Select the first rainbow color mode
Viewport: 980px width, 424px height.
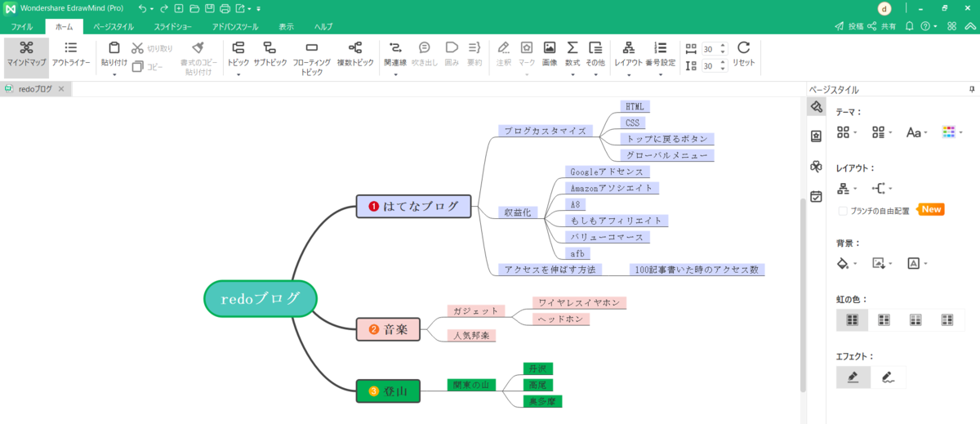853,319
